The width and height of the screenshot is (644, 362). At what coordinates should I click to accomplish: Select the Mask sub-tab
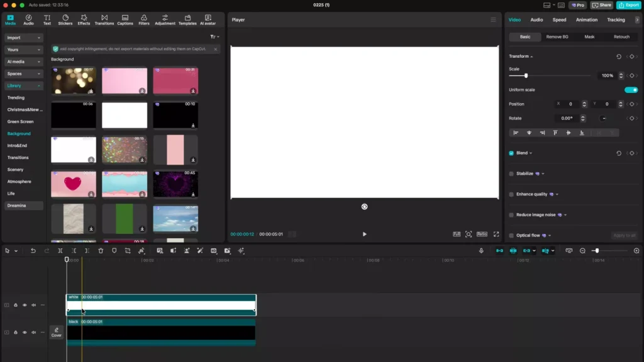coord(589,37)
